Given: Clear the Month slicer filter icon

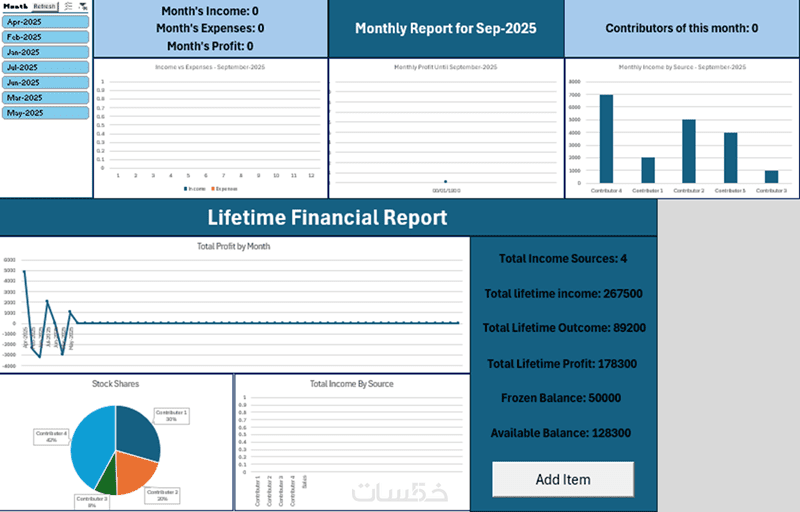Looking at the screenshot, I should coord(83,6).
